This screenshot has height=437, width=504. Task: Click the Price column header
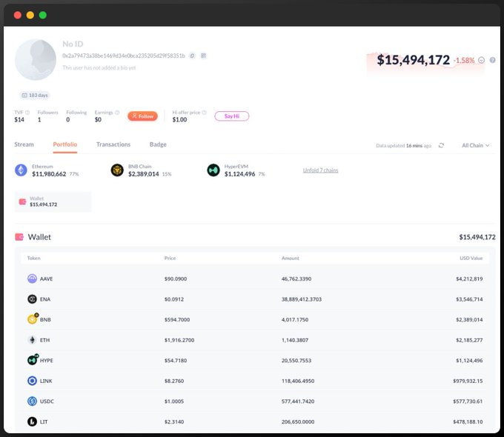(x=170, y=258)
